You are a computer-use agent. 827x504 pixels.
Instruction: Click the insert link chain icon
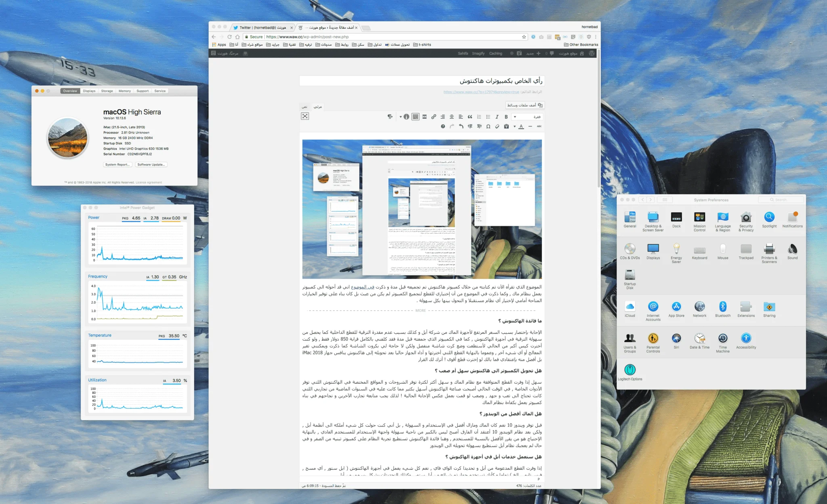click(434, 117)
